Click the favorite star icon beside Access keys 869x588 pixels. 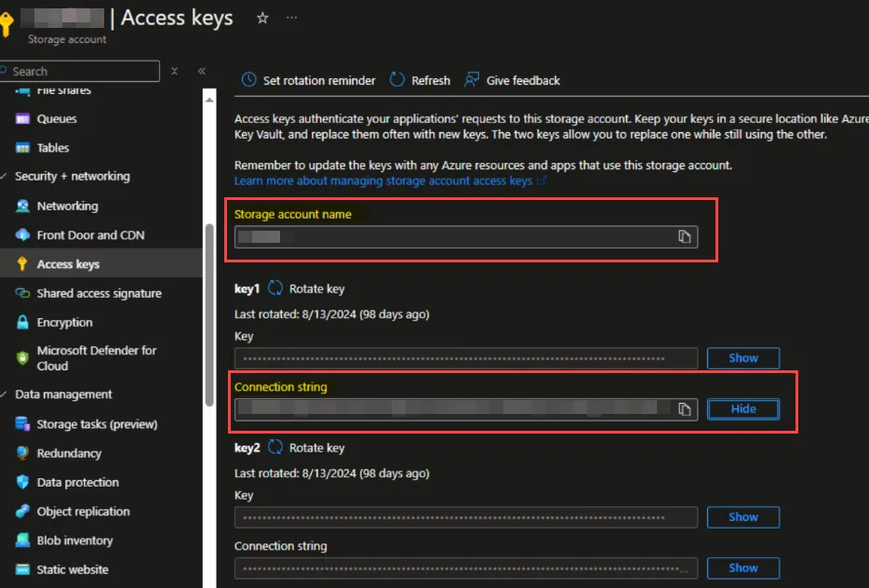262,19
